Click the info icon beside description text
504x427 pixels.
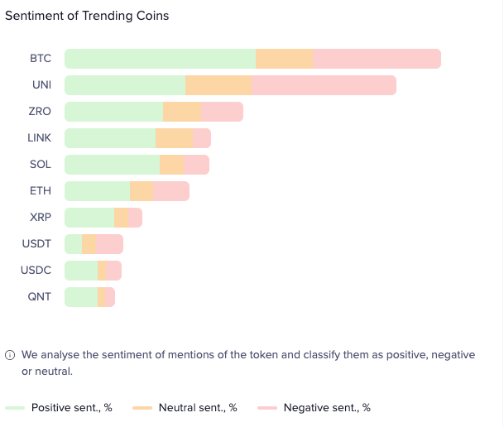pyautogui.click(x=10, y=355)
